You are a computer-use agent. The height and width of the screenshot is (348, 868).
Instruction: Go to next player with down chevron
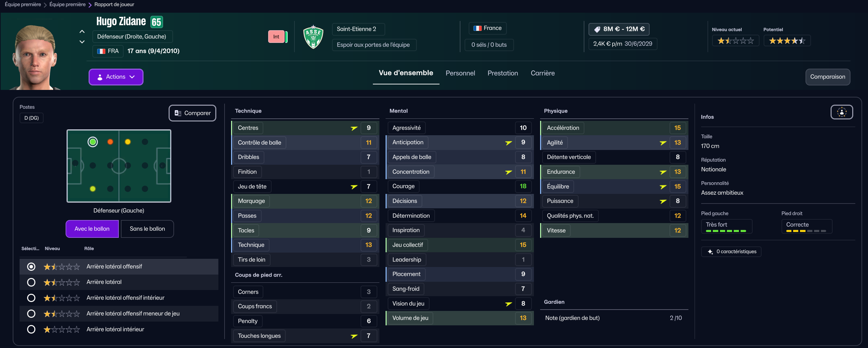pyautogui.click(x=82, y=42)
